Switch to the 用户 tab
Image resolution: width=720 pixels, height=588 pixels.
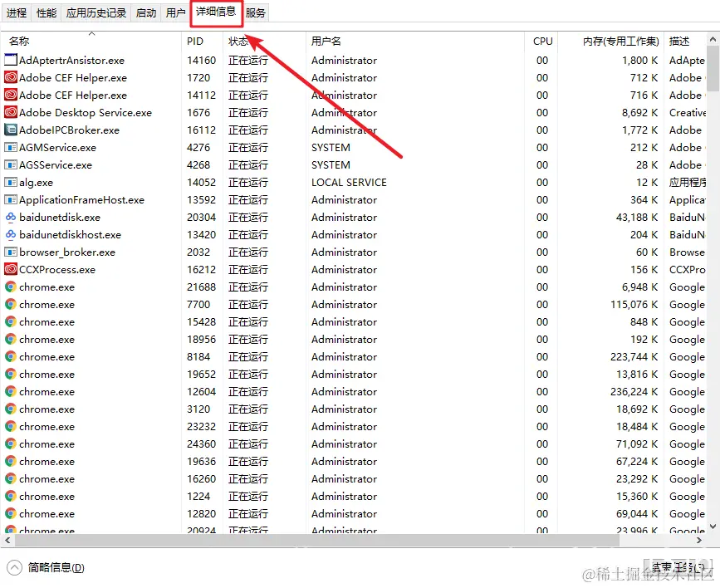pyautogui.click(x=175, y=12)
